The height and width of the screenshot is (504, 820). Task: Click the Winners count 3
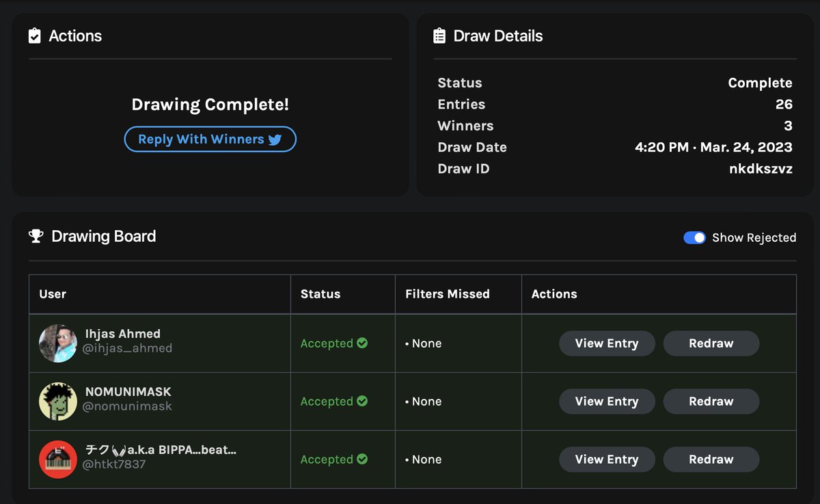(788, 126)
